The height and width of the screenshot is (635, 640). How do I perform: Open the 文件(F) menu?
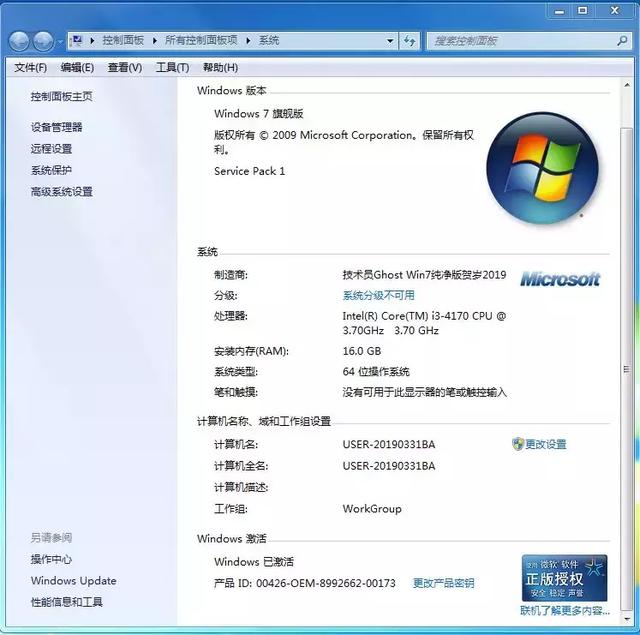(x=31, y=67)
